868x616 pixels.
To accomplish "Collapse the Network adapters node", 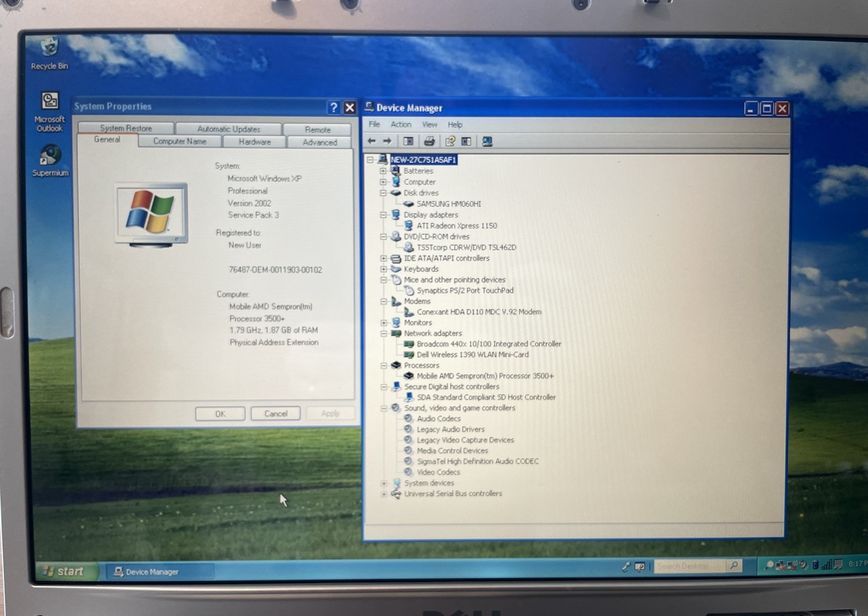I will tap(384, 333).
